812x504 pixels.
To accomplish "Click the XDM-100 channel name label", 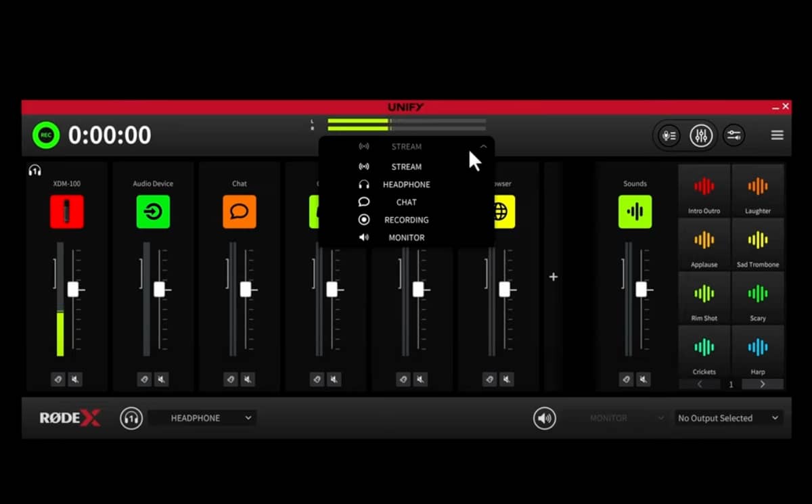I will coord(66,183).
